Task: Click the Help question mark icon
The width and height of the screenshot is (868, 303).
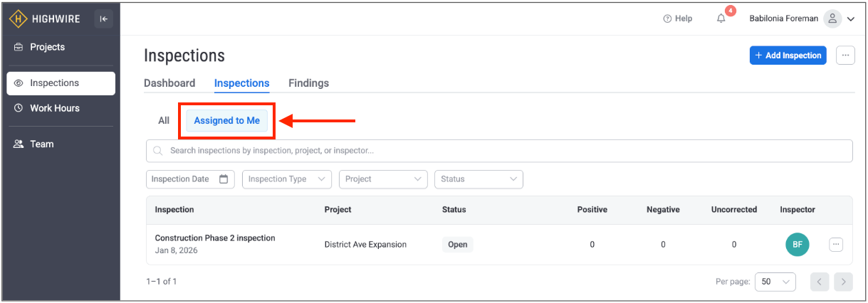Action: click(x=667, y=18)
